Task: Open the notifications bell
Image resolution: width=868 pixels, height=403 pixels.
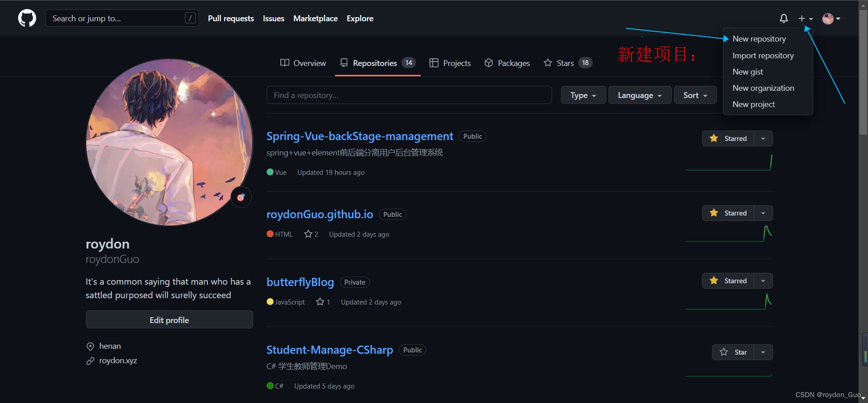Action: click(784, 19)
